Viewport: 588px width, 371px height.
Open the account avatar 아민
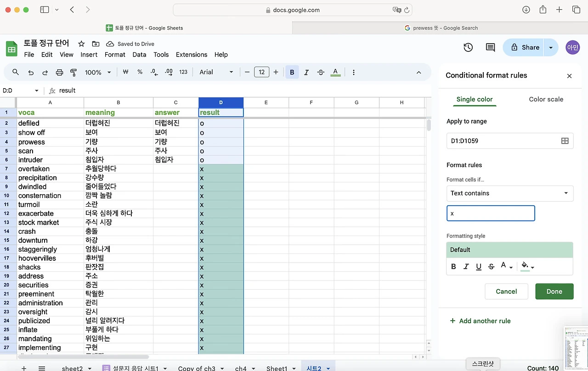pyautogui.click(x=573, y=47)
